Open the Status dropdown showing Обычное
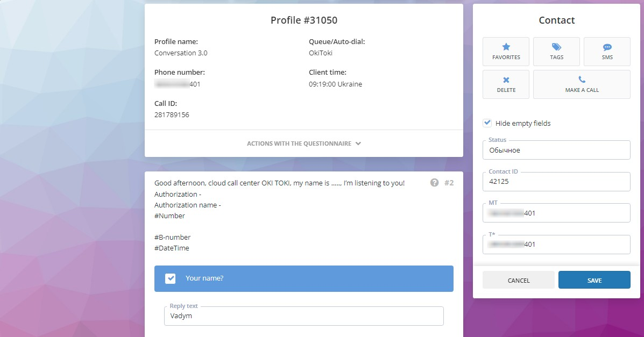Viewport: 644px width, 337px height. [556, 150]
